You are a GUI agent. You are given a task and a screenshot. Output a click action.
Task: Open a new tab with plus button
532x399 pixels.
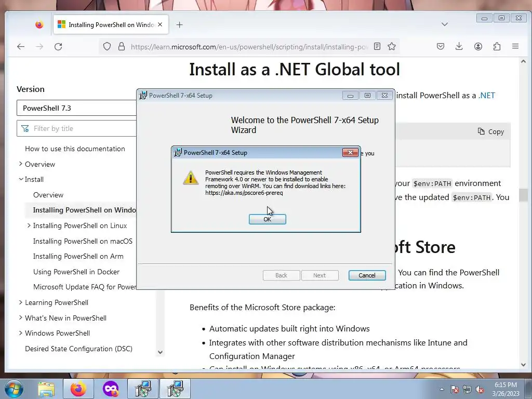(x=179, y=25)
